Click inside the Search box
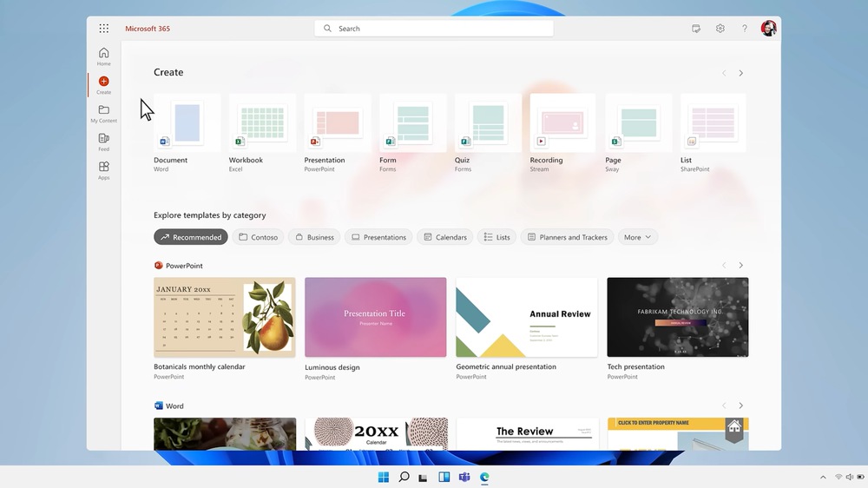 (x=434, y=29)
